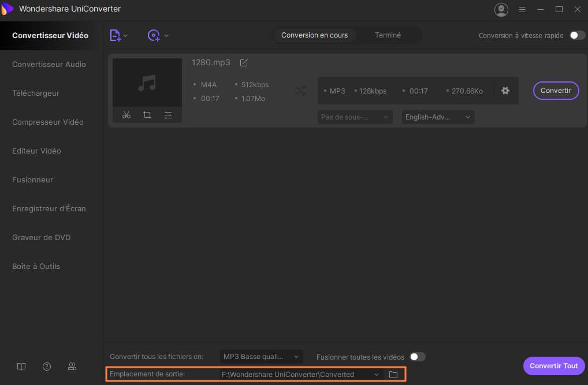Open the user guide book icon at bottom left

click(x=21, y=367)
